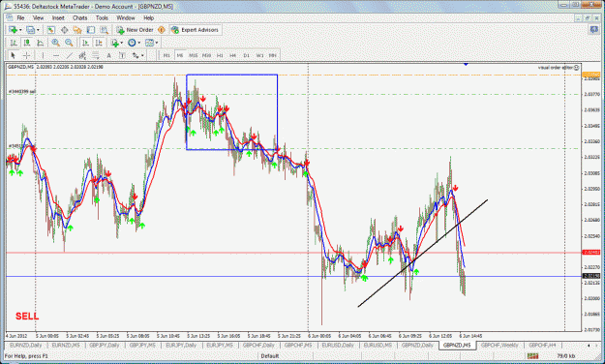Screen dimensions: 605x364
Task: Pick the Trendline drawing tool
Action: [x=69, y=55]
